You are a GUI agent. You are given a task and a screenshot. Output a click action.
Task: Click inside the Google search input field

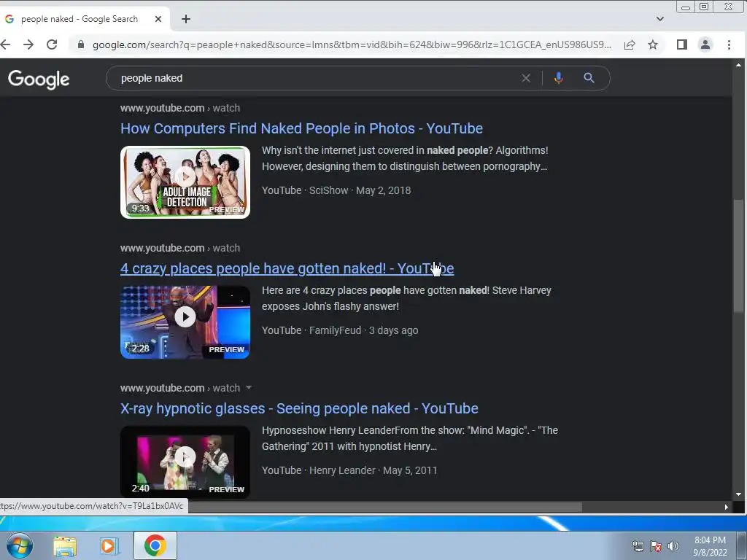click(x=314, y=78)
